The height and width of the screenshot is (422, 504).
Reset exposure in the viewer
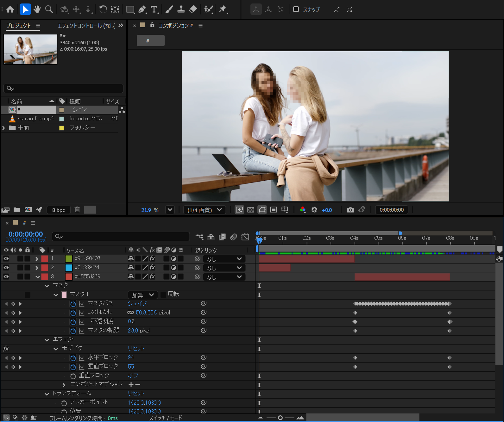[314, 210]
